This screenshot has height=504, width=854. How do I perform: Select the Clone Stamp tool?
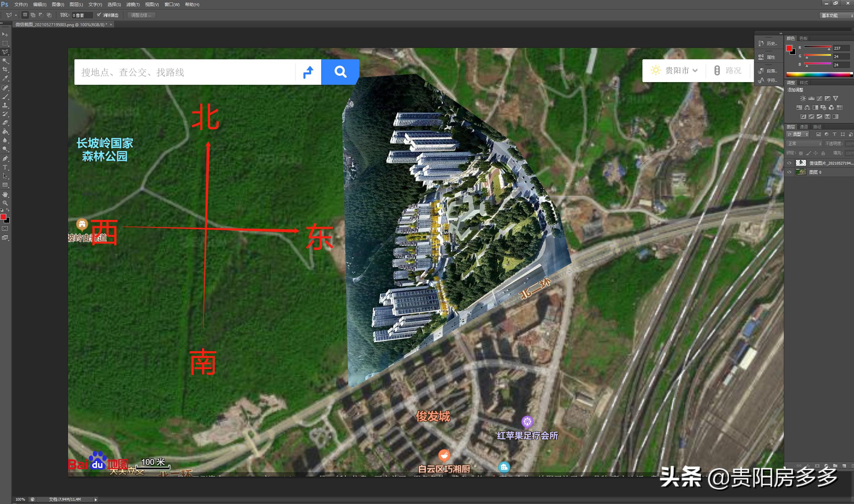pyautogui.click(x=5, y=105)
